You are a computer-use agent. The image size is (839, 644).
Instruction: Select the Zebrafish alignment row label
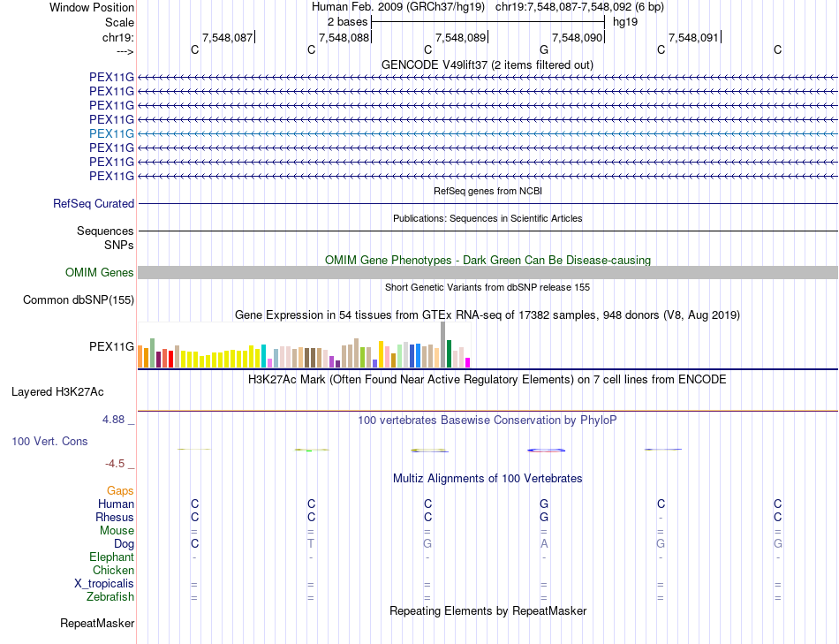(x=110, y=597)
